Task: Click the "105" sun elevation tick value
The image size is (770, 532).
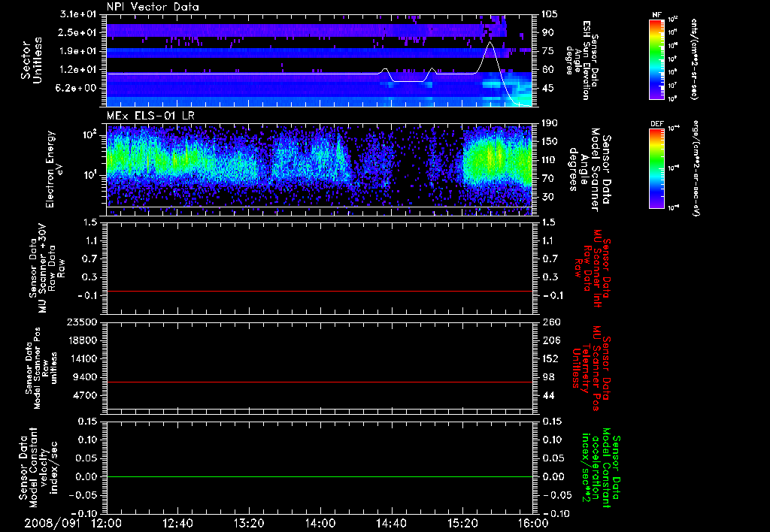Action: [548, 14]
